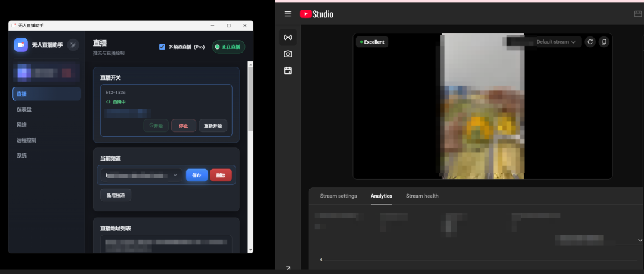Click the sun theme toggle icon
644x274 pixels.
coord(73,45)
